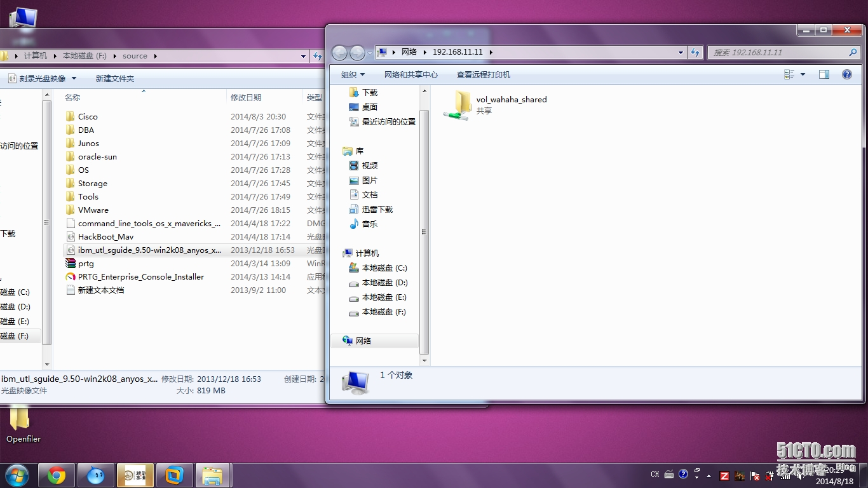The image size is (868, 488).
Task: Click 新建文件夹 in the left window
Action: [x=115, y=78]
